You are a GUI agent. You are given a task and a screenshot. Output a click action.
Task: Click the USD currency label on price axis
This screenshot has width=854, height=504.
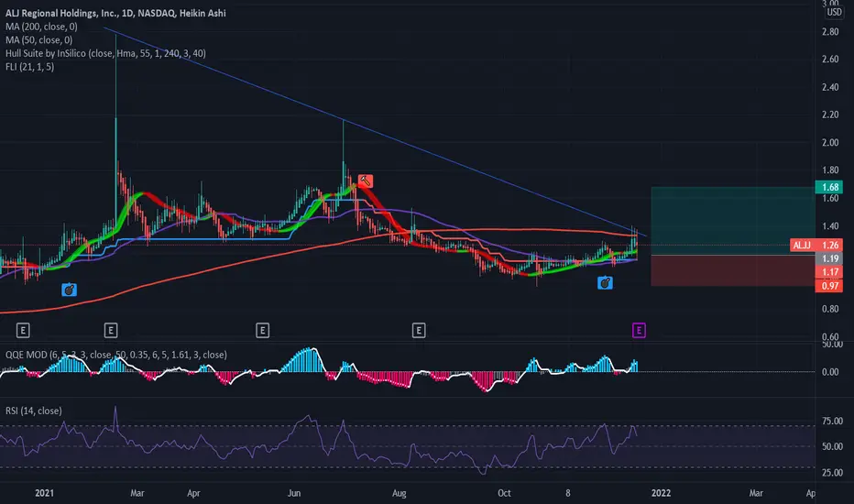834,12
